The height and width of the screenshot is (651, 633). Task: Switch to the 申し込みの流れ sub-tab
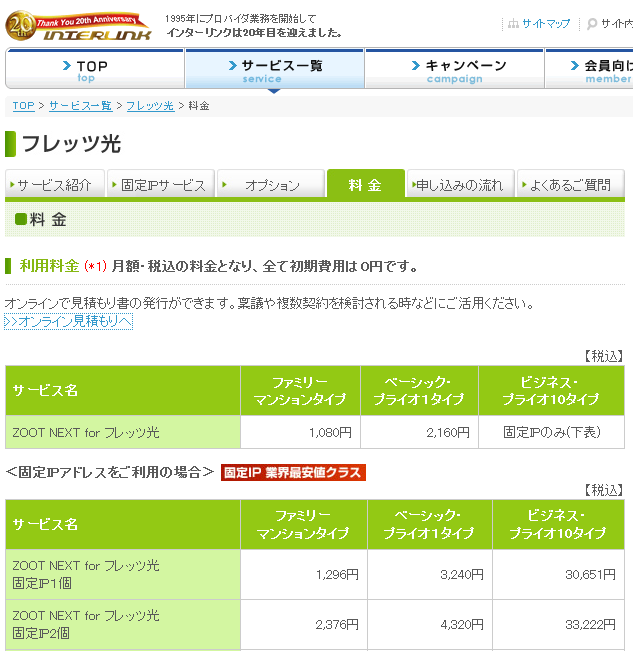click(461, 184)
